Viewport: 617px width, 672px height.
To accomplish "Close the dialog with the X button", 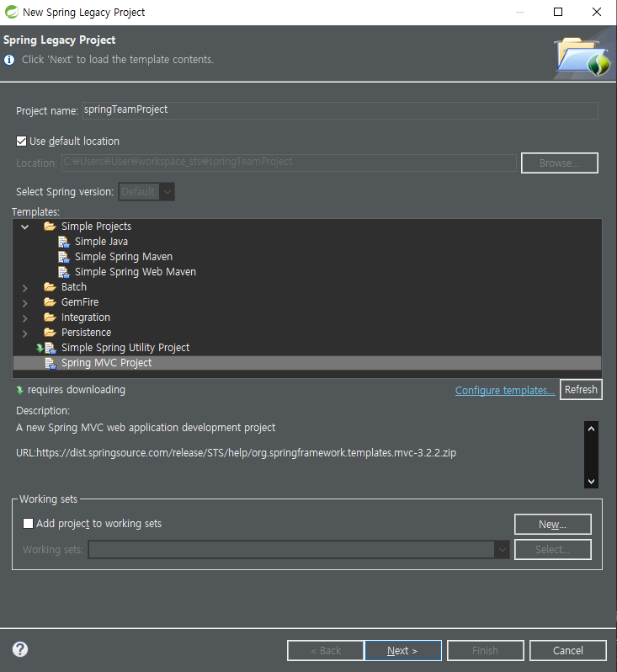I will (597, 12).
